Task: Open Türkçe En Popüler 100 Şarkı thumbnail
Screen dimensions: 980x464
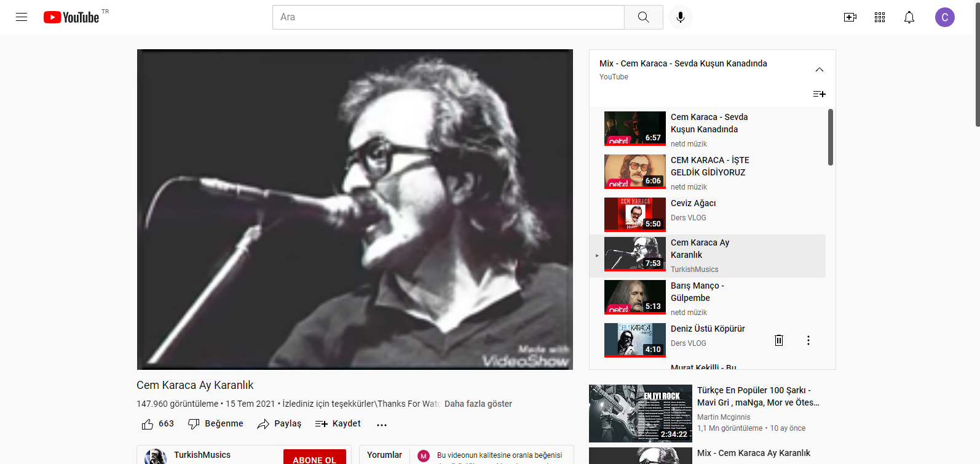Action: pos(641,414)
